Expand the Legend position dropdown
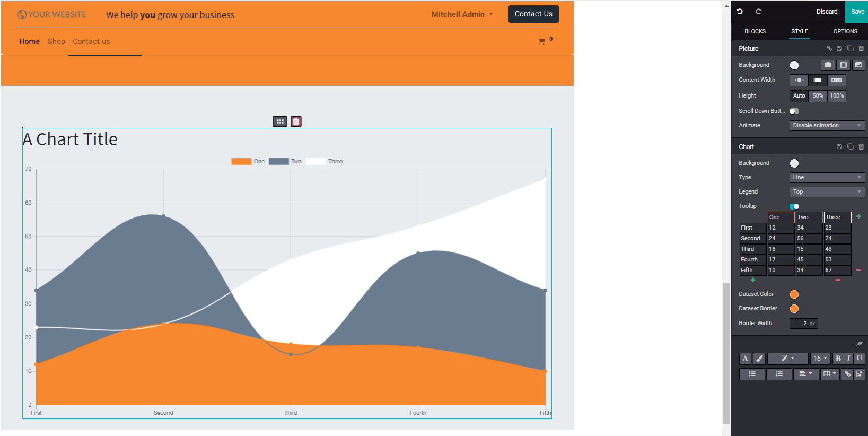The image size is (868, 436). point(827,192)
